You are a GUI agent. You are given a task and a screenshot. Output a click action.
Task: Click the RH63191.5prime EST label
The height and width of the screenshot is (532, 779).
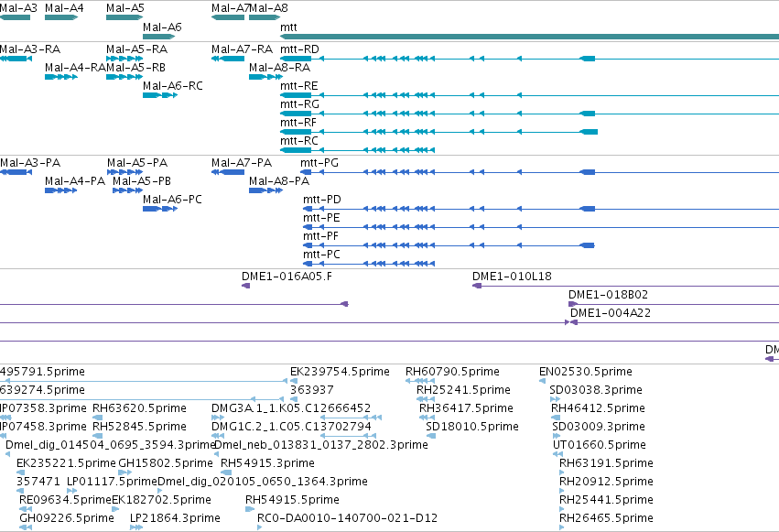606,463
